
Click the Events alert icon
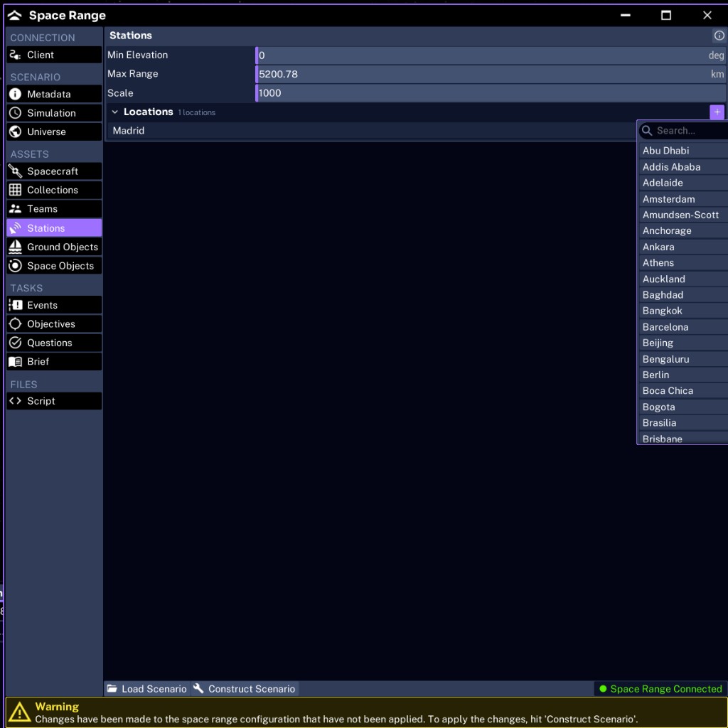[x=16, y=305]
